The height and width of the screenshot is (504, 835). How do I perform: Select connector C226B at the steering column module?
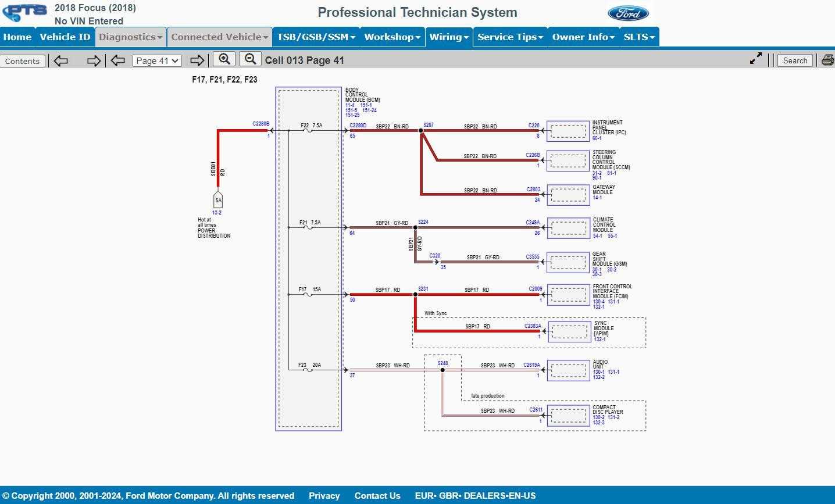coord(533,155)
